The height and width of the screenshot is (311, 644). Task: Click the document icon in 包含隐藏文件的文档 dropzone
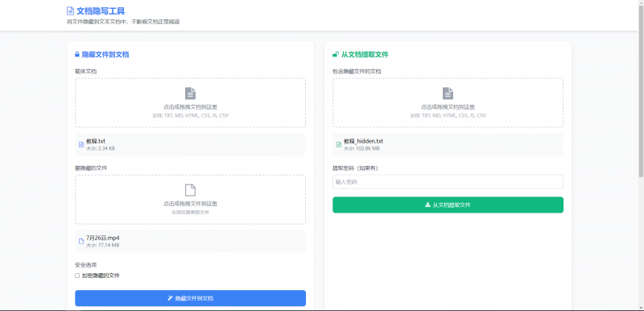(448, 93)
